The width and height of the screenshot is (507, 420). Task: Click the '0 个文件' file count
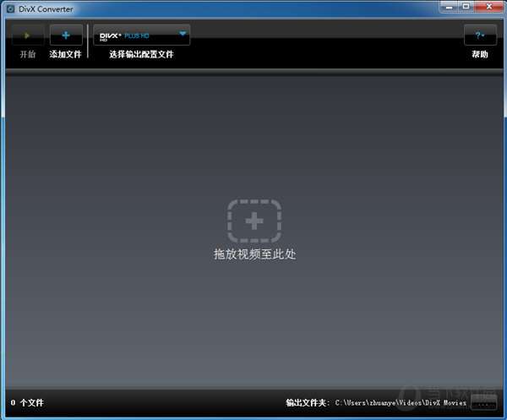pos(27,402)
